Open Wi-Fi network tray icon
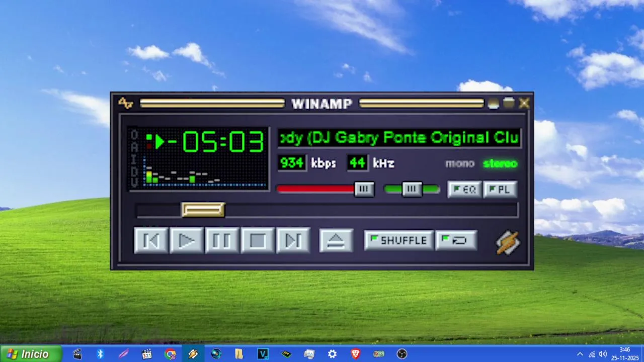This screenshot has width=644, height=362. [x=592, y=354]
